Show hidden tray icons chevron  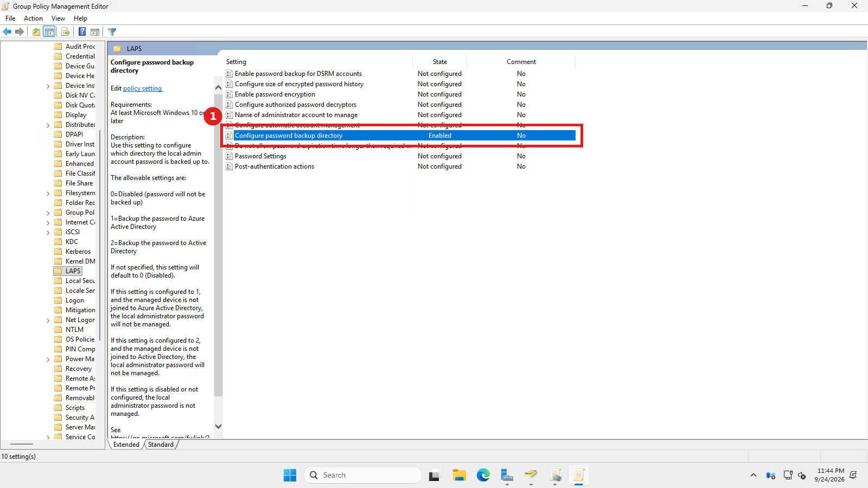click(754, 476)
